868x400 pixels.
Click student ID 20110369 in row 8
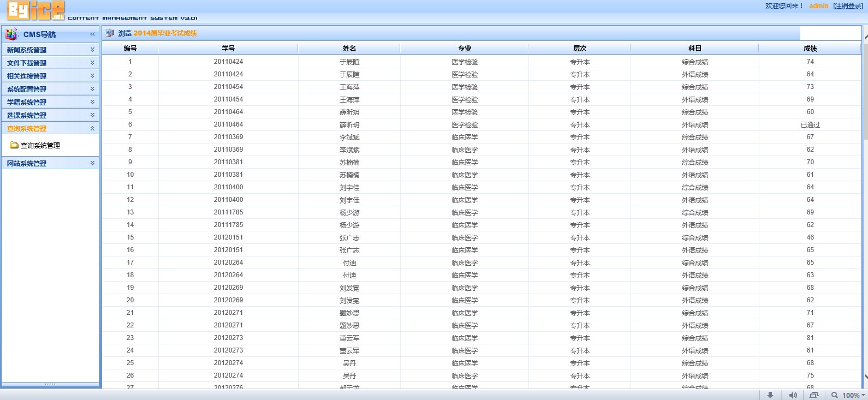pos(228,150)
